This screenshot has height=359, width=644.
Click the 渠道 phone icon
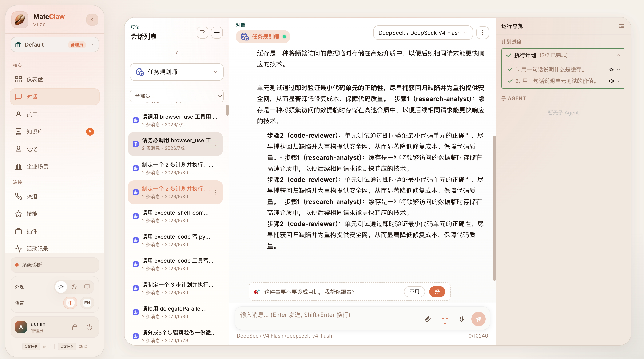(x=19, y=196)
